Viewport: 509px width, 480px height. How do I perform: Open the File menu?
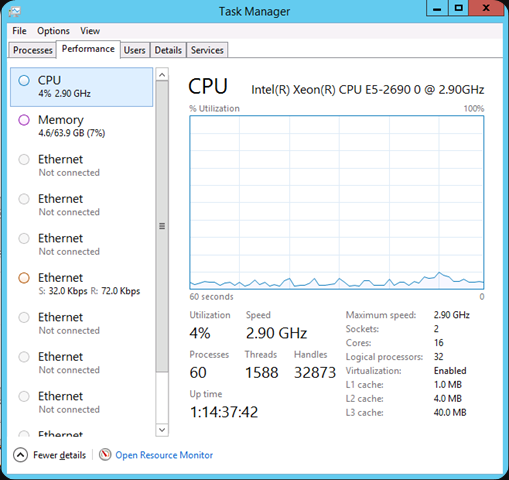pyautogui.click(x=19, y=31)
